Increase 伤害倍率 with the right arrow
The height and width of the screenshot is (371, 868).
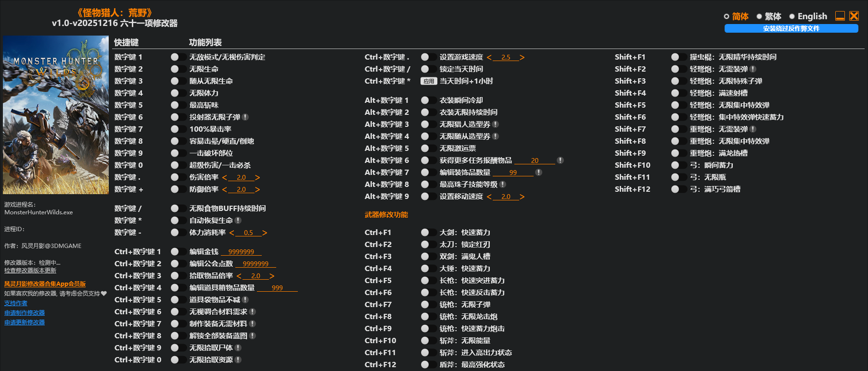coord(257,177)
